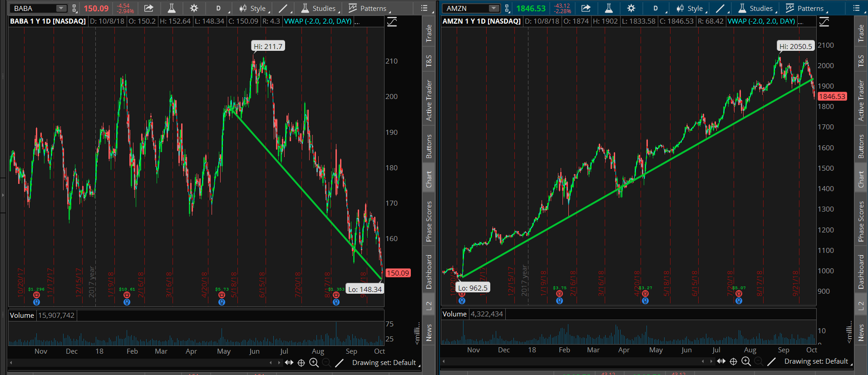
Task: Open Drawing set: Default under BABA chart
Action: pyautogui.click(x=386, y=362)
